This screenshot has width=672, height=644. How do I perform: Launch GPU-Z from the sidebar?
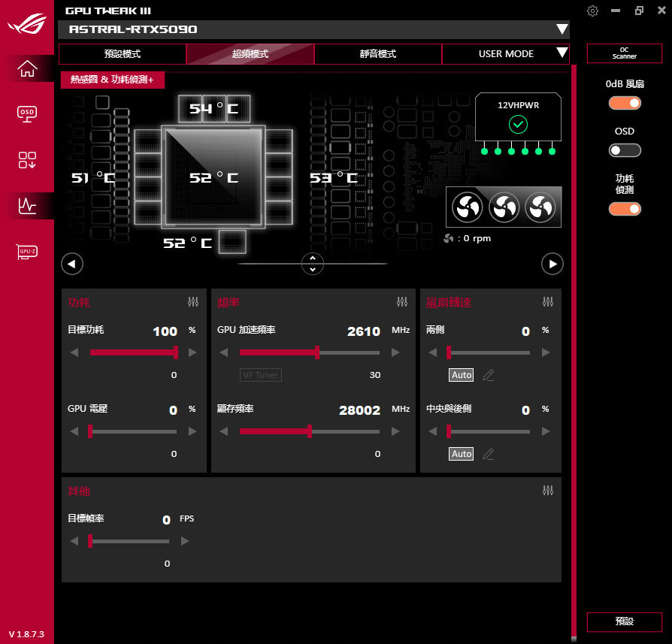(x=27, y=252)
